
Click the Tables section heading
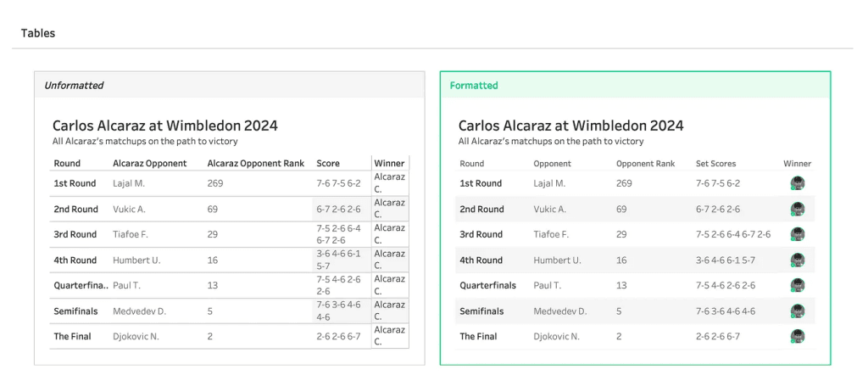tap(38, 33)
